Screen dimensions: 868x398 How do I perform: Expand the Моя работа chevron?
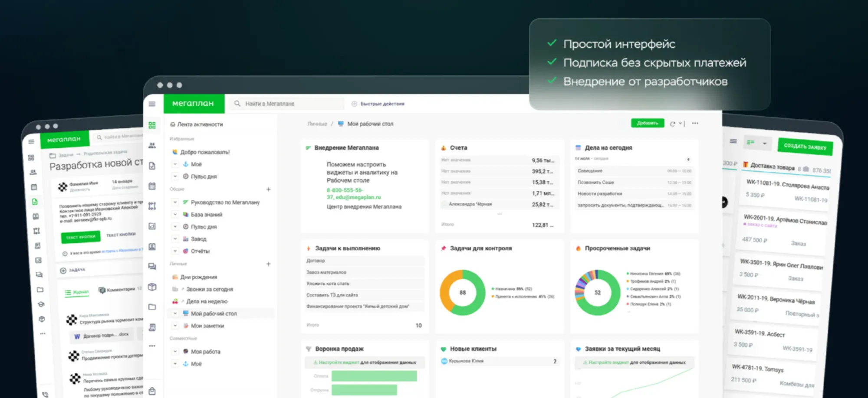point(175,352)
